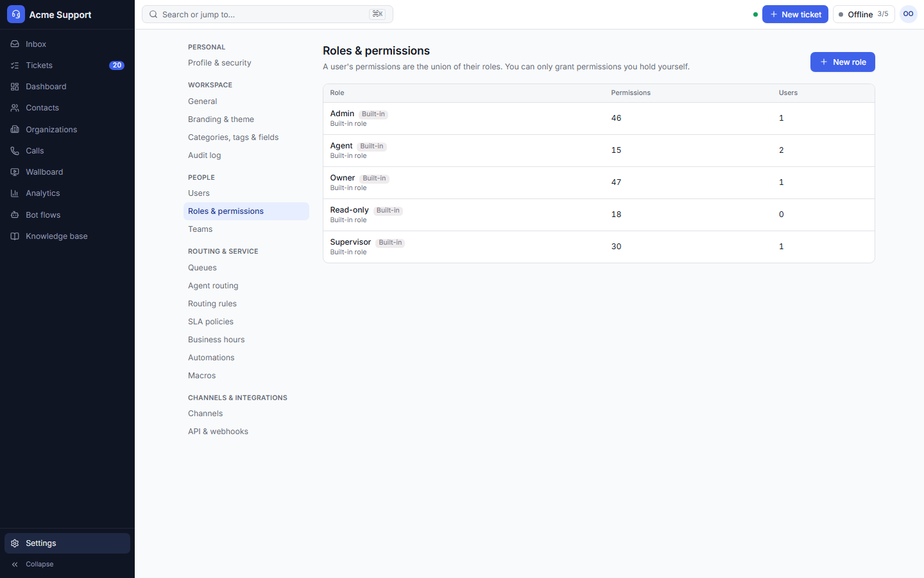924x578 pixels.
Task: Click the Agent permissions count 15
Action: click(x=616, y=150)
